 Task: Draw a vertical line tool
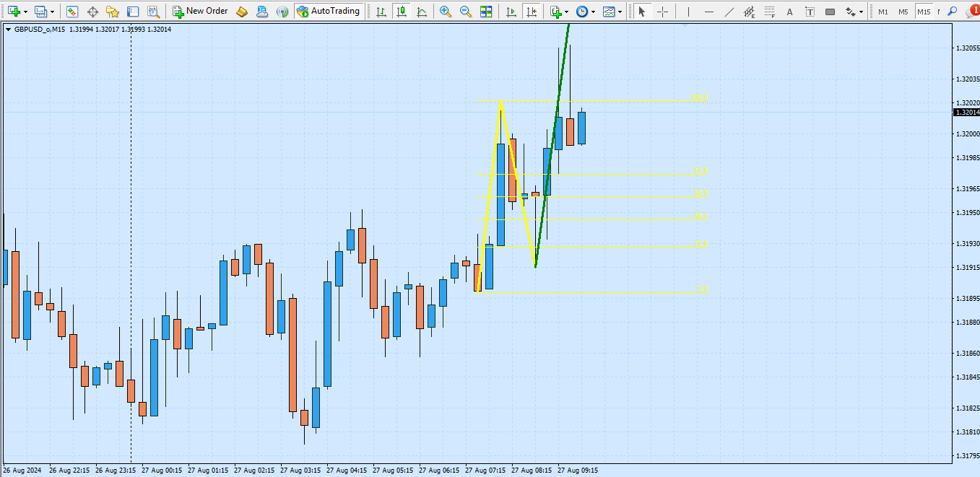[x=688, y=12]
